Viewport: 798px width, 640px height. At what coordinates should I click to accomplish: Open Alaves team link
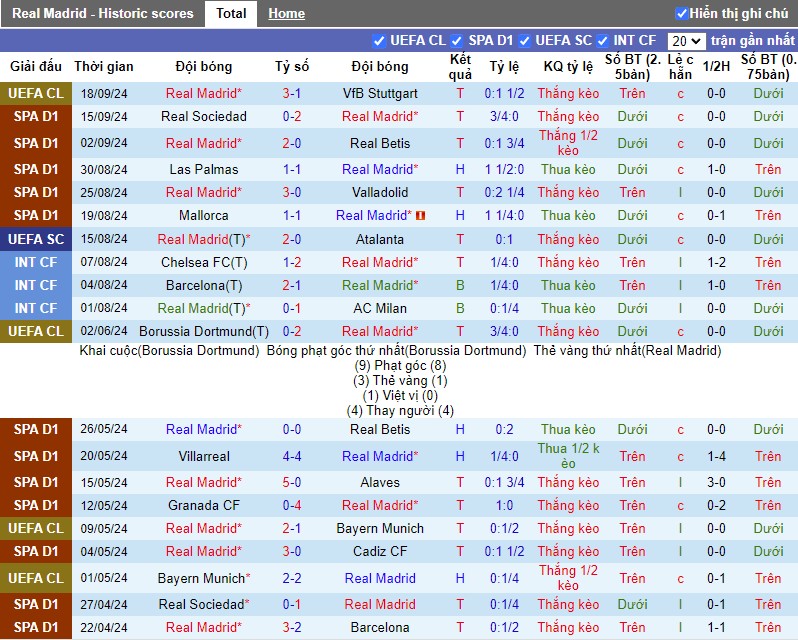pos(380,482)
